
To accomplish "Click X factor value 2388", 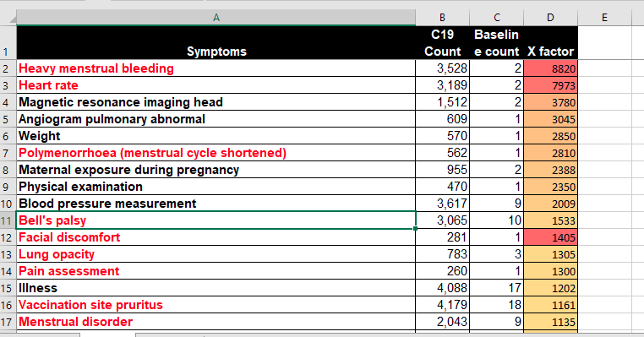I will coord(550,170).
